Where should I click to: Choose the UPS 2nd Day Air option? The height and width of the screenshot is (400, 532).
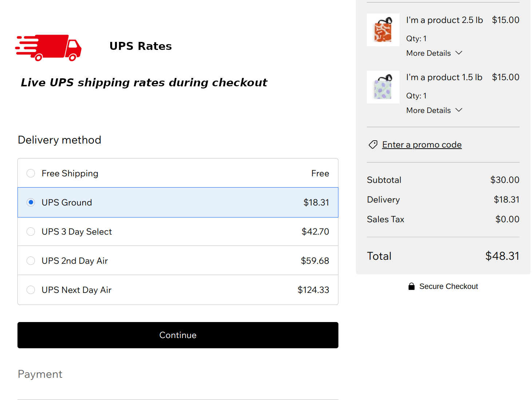[x=178, y=261]
